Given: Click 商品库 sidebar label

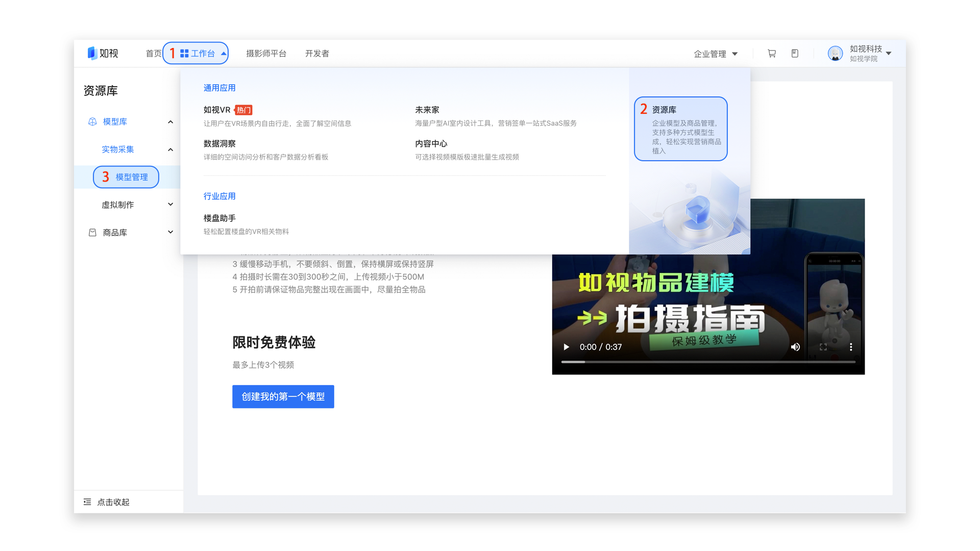Looking at the screenshot, I should [115, 232].
